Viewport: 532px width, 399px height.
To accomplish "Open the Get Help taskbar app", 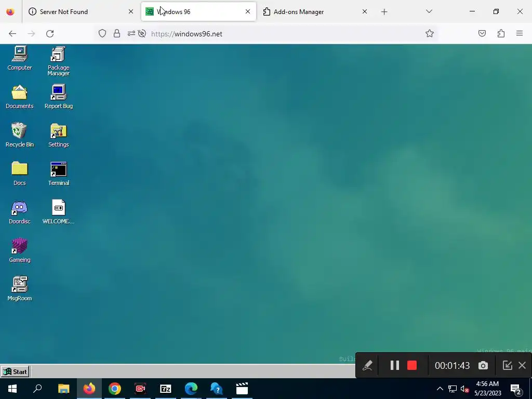I will 217,389.
